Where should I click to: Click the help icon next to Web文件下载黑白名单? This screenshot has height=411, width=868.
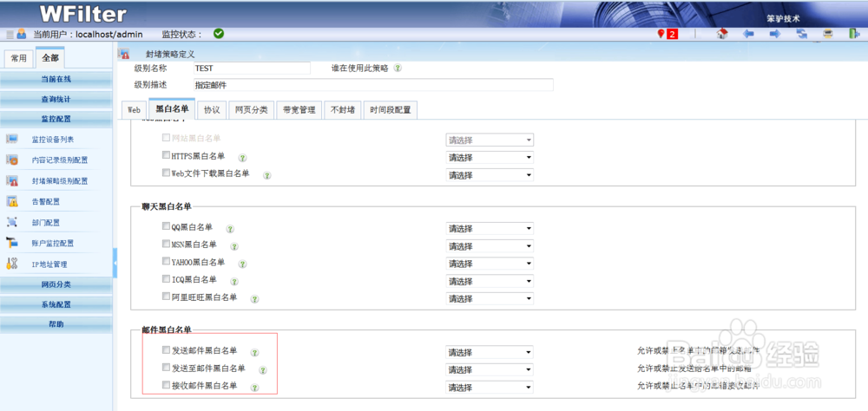266,175
